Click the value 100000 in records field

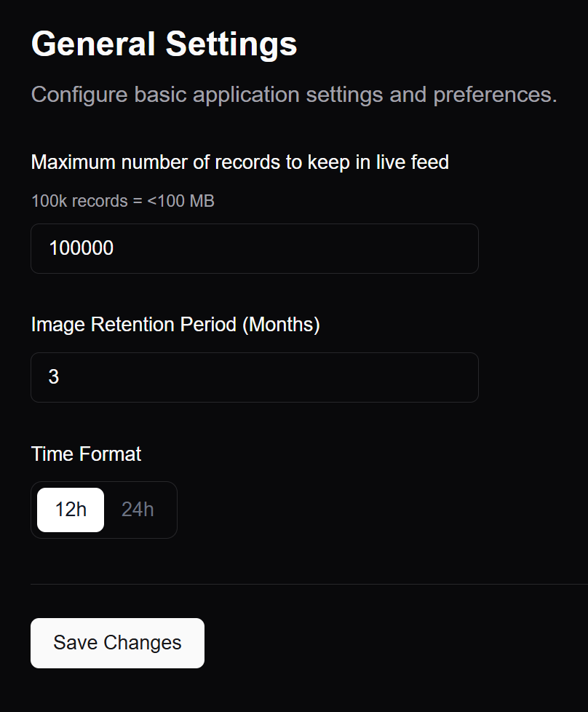82,248
